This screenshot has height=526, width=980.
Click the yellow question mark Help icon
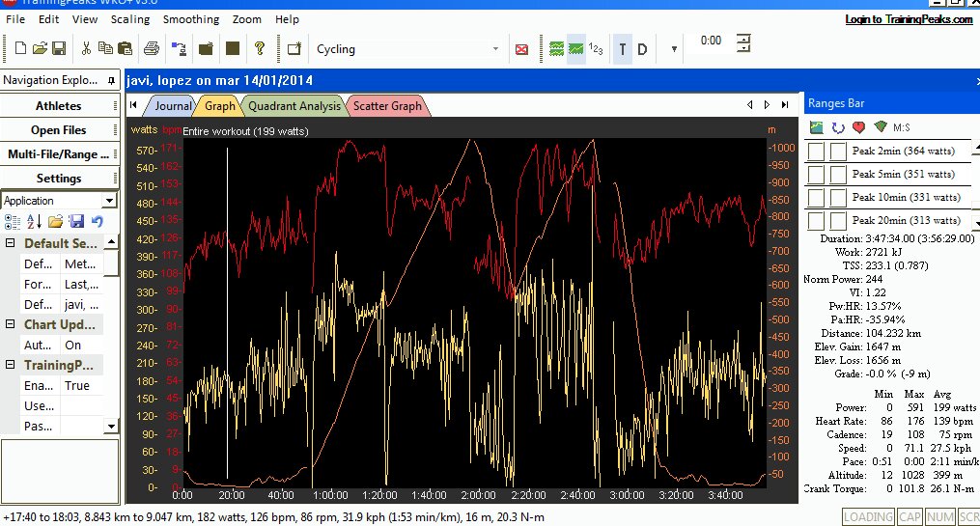[260, 48]
